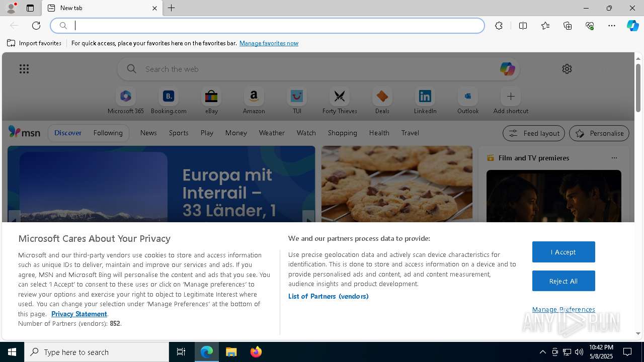The height and width of the screenshot is (362, 644).
Task: Open Settings and more ellipsis menu
Action: coord(612,26)
